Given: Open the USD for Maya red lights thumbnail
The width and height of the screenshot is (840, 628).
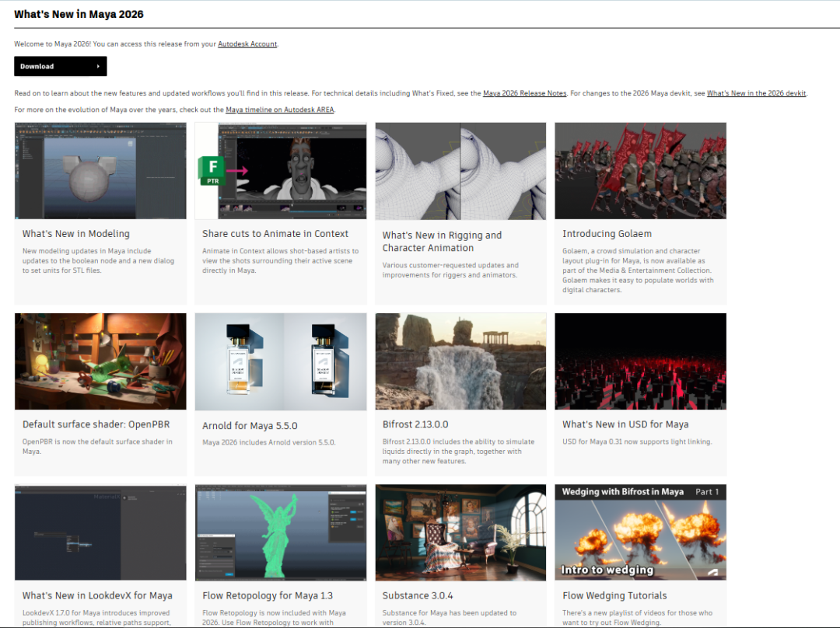Looking at the screenshot, I should click(640, 361).
